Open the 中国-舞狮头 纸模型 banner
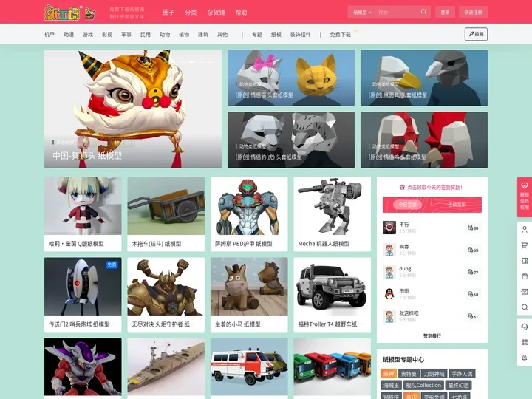The width and height of the screenshot is (532, 399). point(133,109)
